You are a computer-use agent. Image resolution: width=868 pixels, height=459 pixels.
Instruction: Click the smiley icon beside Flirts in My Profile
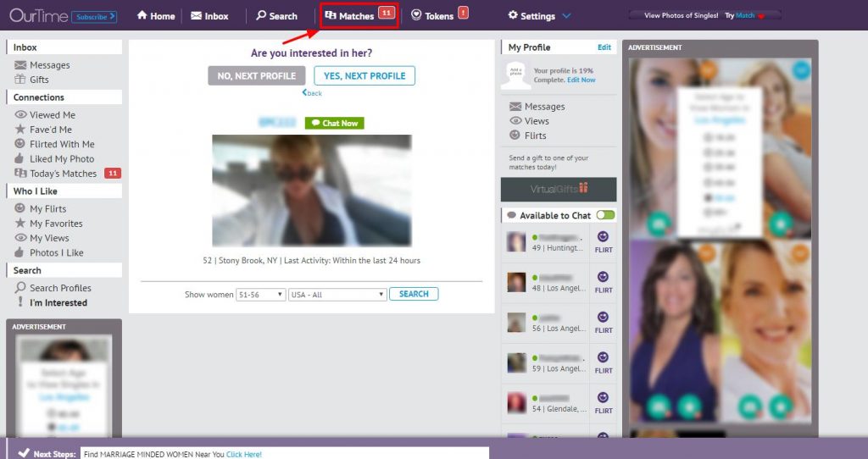515,135
